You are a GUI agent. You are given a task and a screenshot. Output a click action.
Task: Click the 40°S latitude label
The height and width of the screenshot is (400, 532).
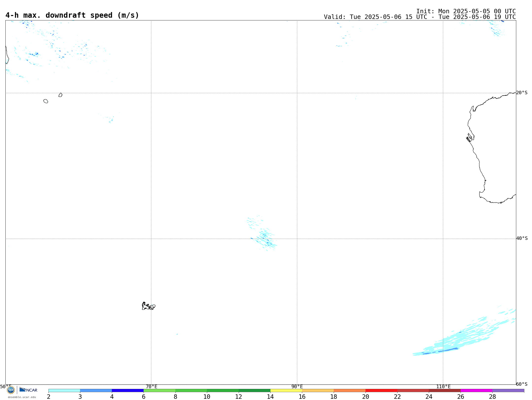[x=522, y=238]
